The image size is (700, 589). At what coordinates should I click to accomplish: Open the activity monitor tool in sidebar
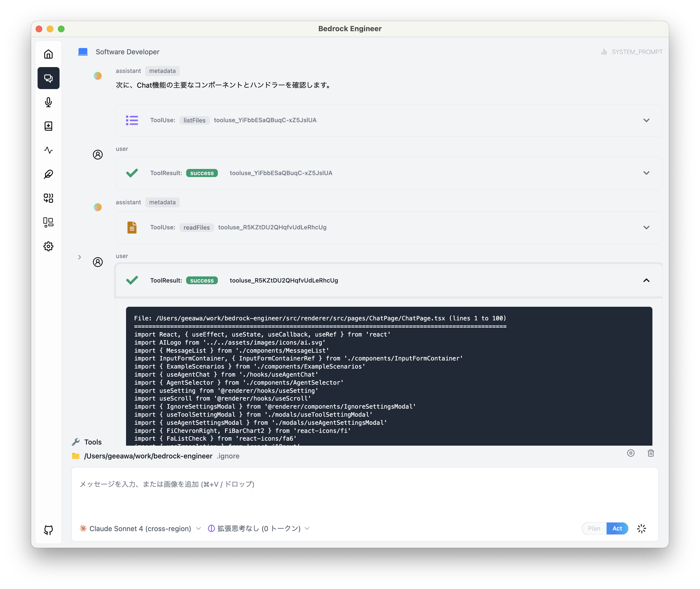(48, 150)
